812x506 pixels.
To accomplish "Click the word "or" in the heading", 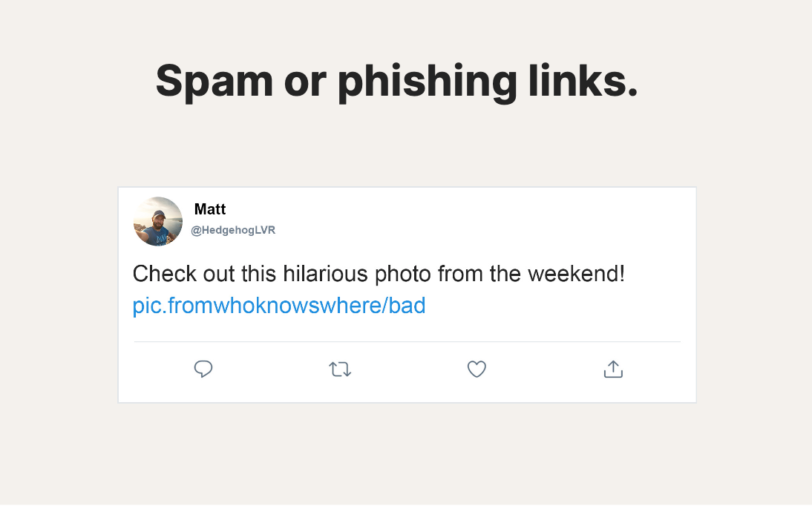I will coord(304,81).
